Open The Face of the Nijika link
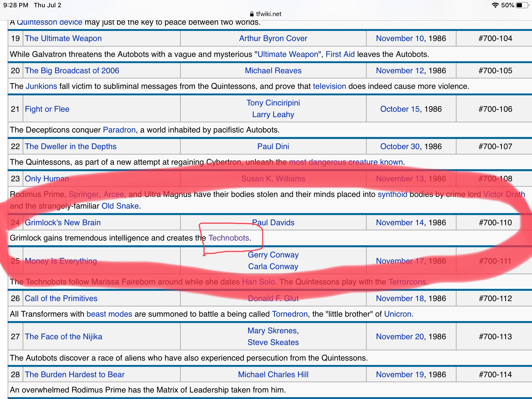Image resolution: width=532 pixels, height=399 pixels. [x=63, y=337]
